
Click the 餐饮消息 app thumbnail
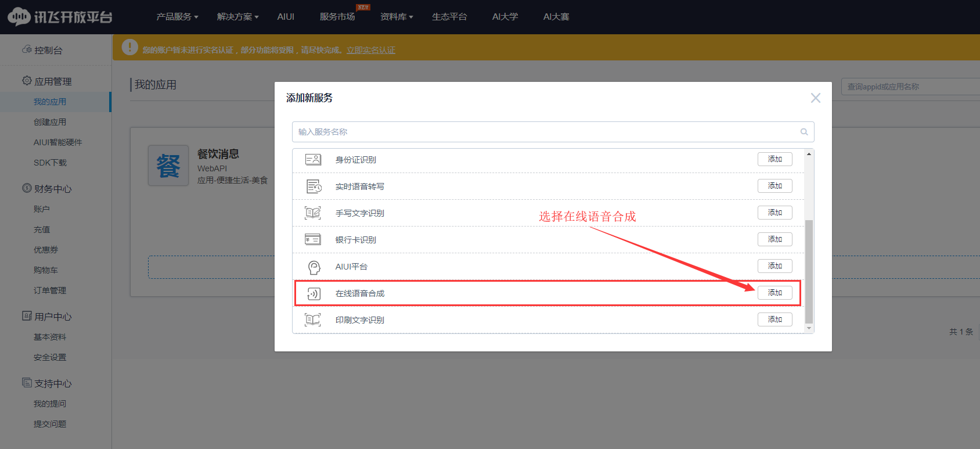tap(168, 166)
